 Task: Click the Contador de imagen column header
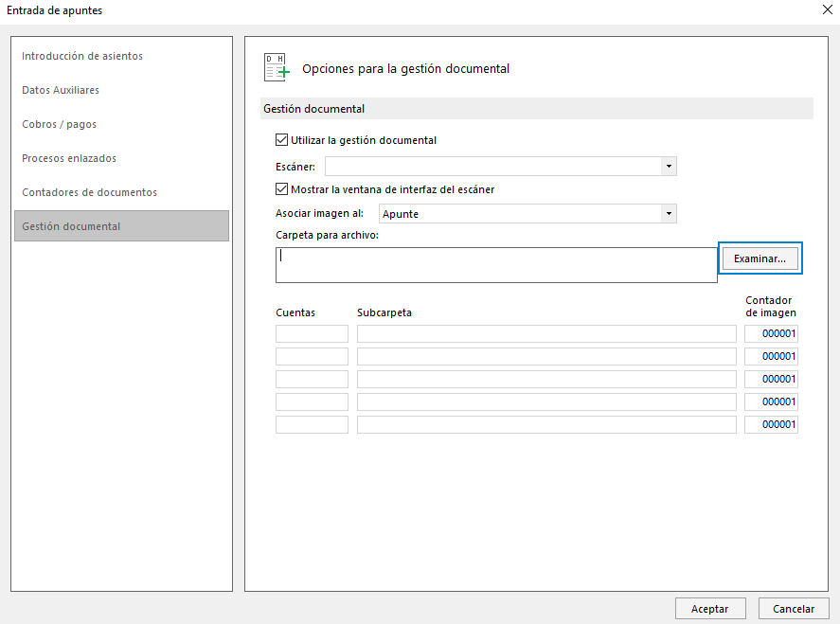pyautogui.click(x=770, y=307)
